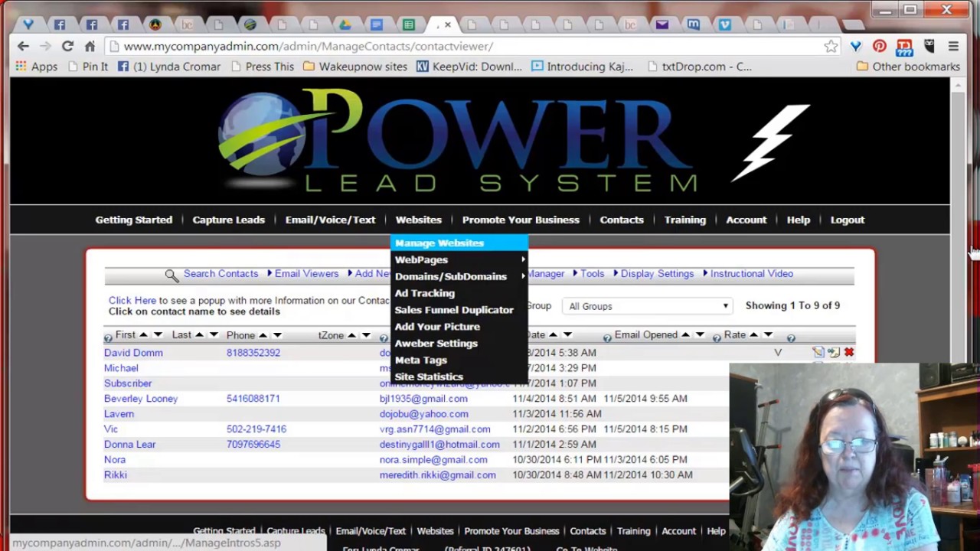Click email nora.simple@gmail.com

click(433, 460)
